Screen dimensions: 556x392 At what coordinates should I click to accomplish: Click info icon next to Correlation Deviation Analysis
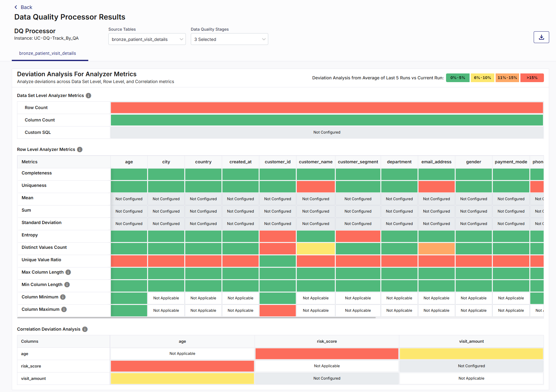(x=85, y=329)
